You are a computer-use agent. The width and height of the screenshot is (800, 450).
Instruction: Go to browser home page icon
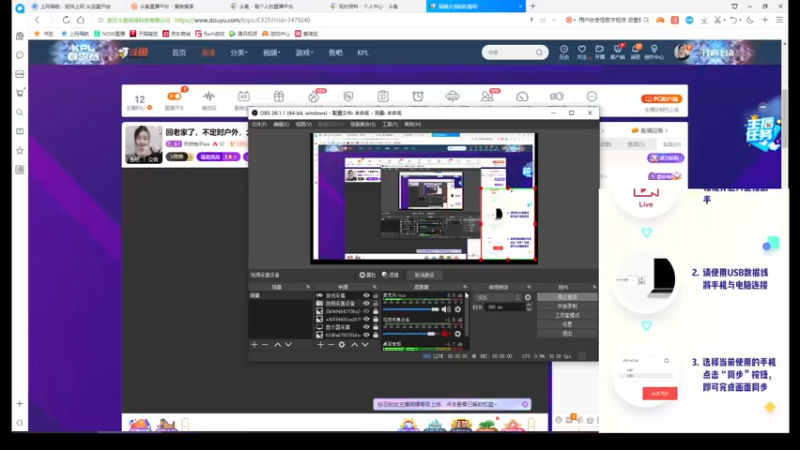[81, 20]
